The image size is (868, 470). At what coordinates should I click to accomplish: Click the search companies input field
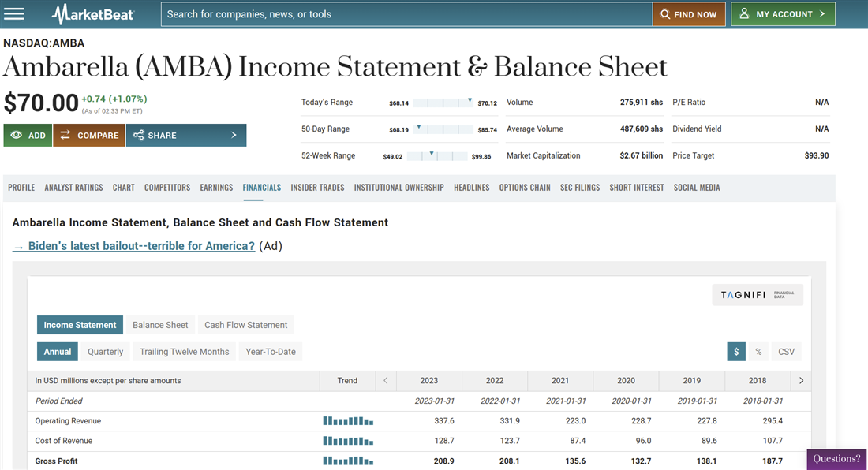406,14
